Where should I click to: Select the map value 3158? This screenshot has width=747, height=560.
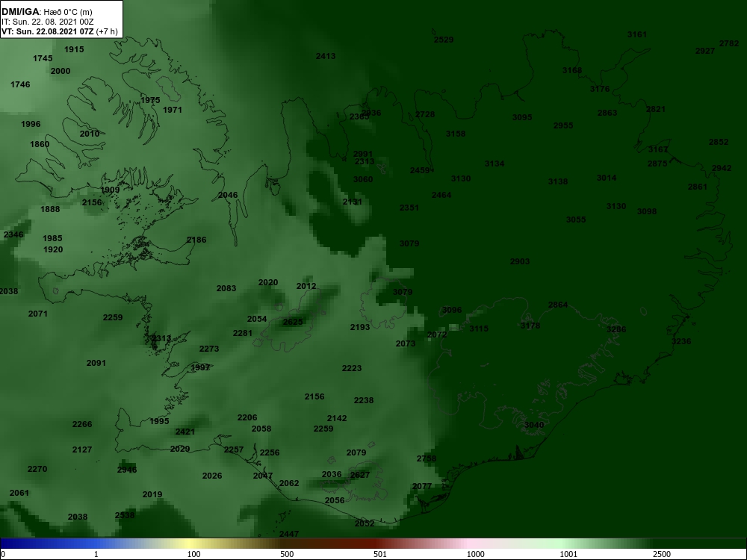coord(456,134)
